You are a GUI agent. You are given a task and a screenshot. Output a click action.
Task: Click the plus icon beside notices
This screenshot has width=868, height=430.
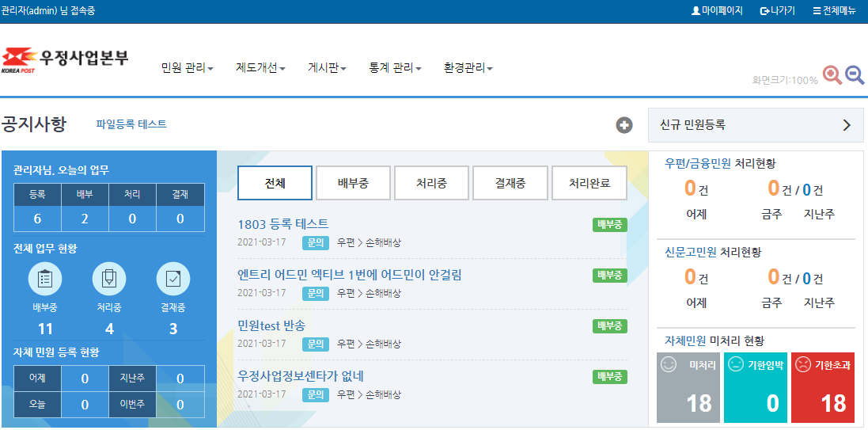click(x=624, y=125)
